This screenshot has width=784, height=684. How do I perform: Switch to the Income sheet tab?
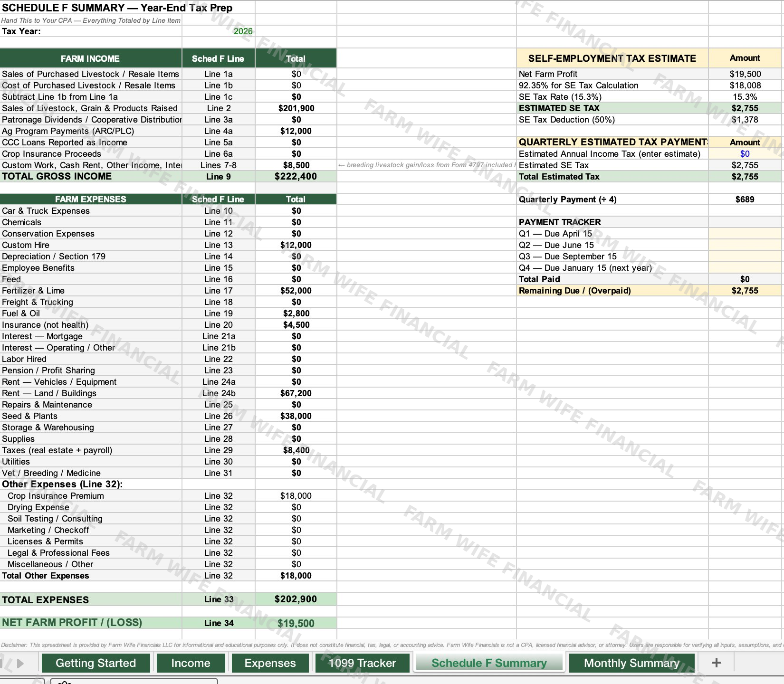tap(191, 663)
